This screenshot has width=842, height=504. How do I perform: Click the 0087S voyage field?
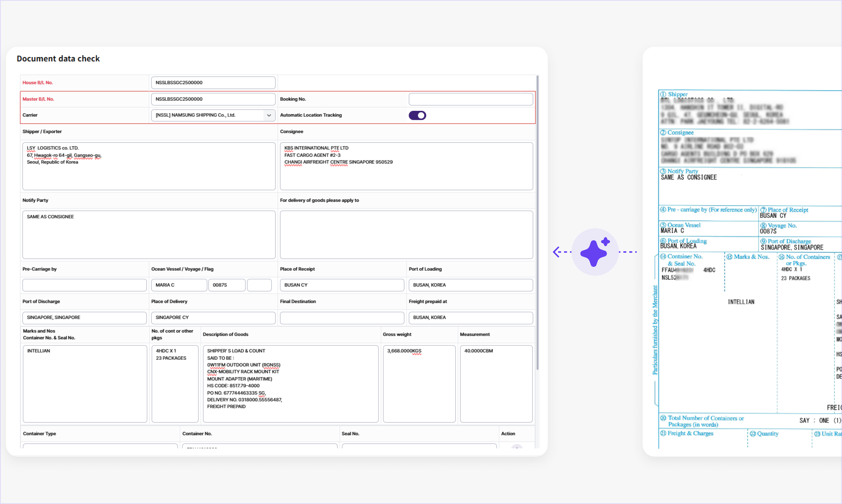tap(227, 285)
